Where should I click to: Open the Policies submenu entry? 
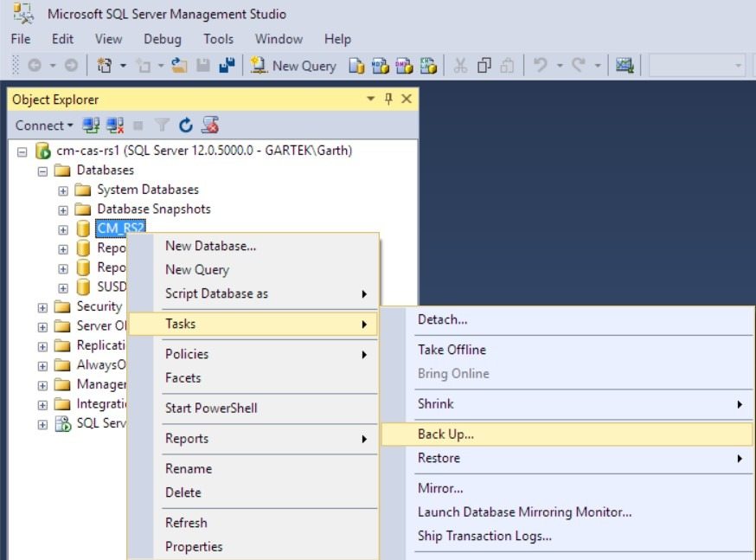pos(253,354)
